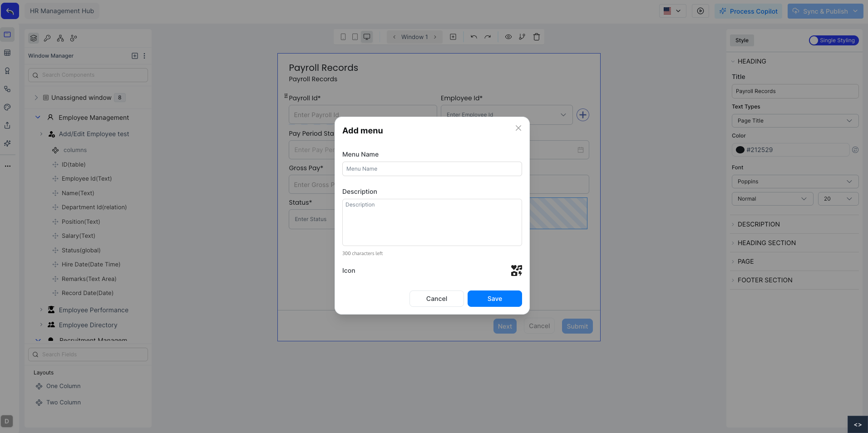
Task: Click the AI sparkles icon in the sidebar
Action: pyautogui.click(x=7, y=143)
